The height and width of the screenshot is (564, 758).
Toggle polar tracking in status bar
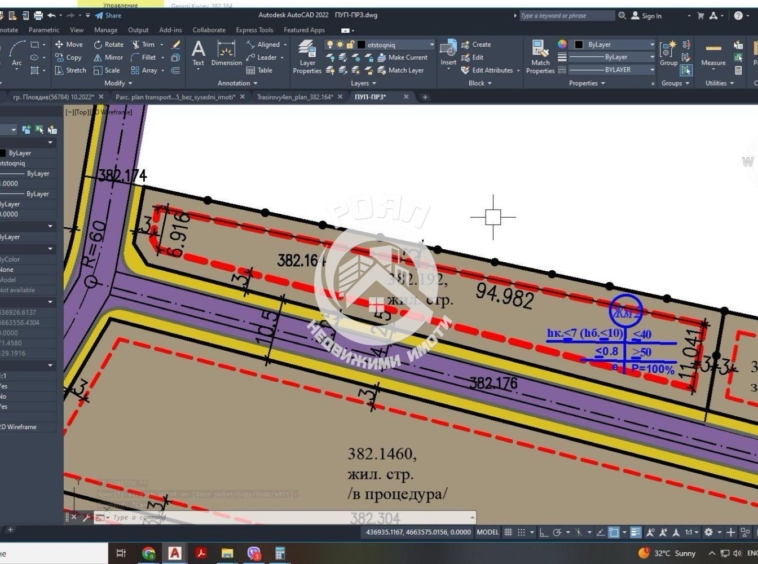(557, 532)
